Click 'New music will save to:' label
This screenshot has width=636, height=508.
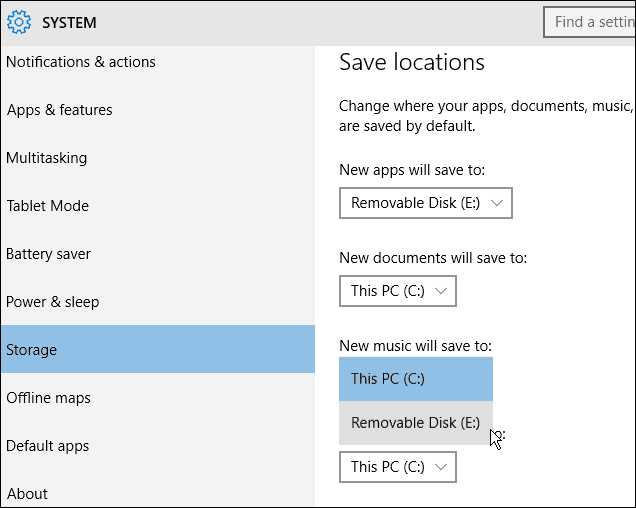tap(415, 346)
